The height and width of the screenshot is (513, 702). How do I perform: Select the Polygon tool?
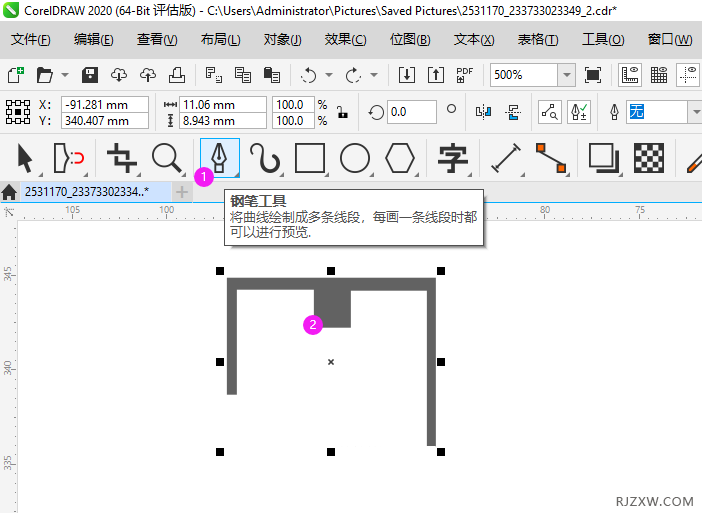click(x=399, y=158)
